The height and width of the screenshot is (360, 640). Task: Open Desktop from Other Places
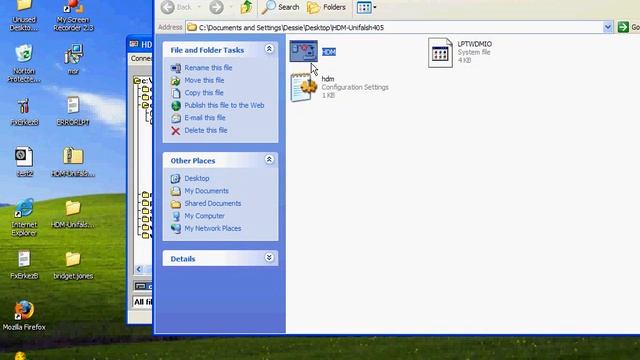(197, 178)
